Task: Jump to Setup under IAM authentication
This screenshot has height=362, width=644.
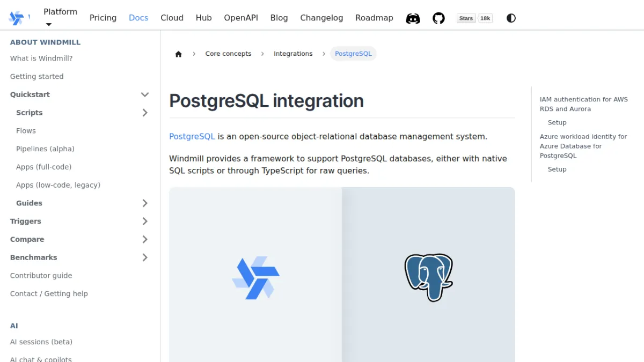Action: (557, 123)
